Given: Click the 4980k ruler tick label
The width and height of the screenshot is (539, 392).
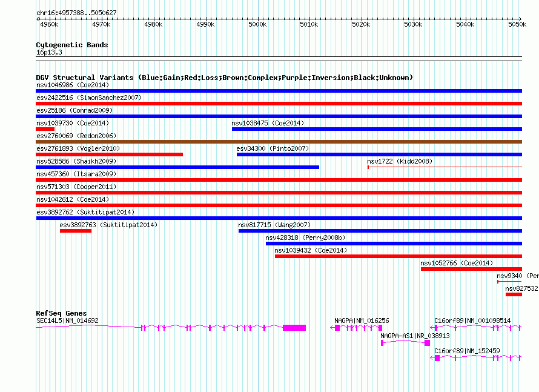Looking at the screenshot, I should click(x=153, y=24).
